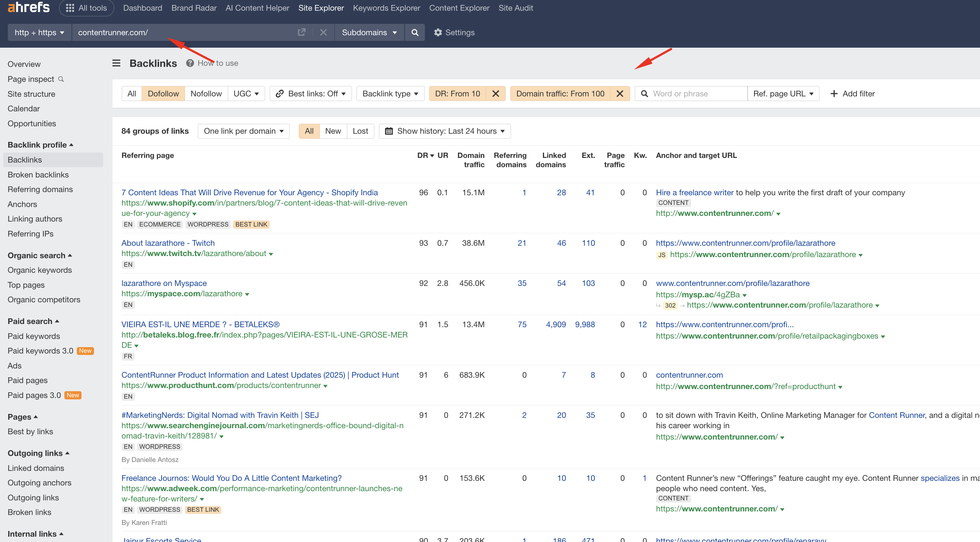
Task: Click 75 referring domains for betaleks
Action: point(522,324)
